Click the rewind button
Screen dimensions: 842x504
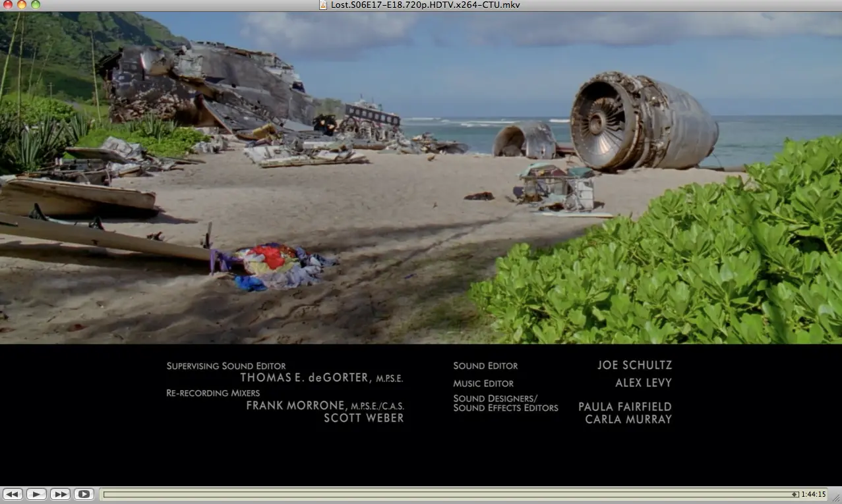[13, 494]
